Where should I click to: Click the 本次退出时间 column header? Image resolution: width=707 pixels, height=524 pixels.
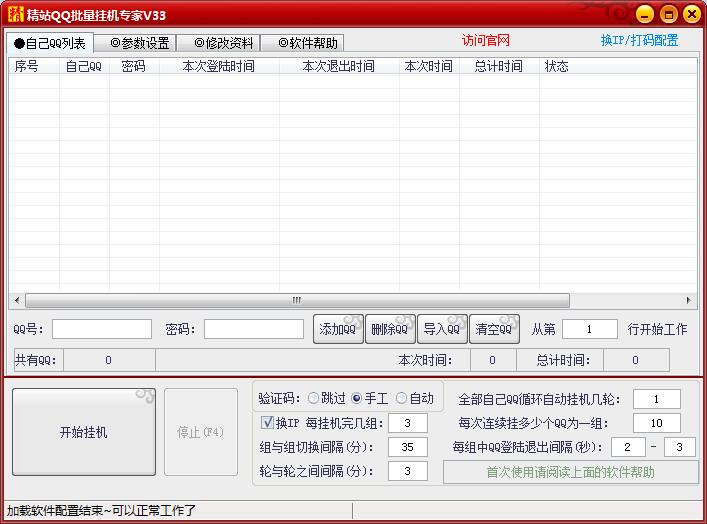[x=339, y=67]
